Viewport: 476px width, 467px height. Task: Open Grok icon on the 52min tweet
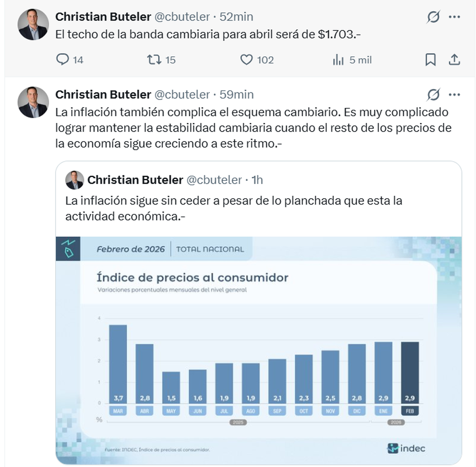(x=433, y=17)
